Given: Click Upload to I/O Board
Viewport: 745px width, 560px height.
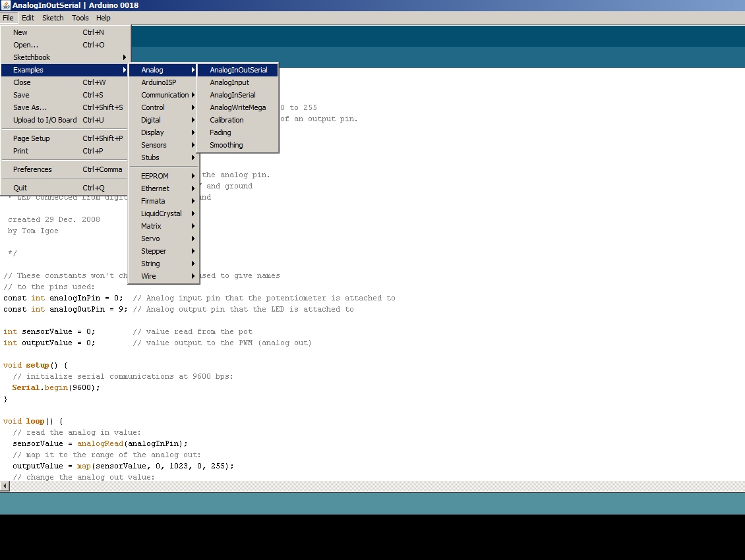Looking at the screenshot, I should coord(45,120).
